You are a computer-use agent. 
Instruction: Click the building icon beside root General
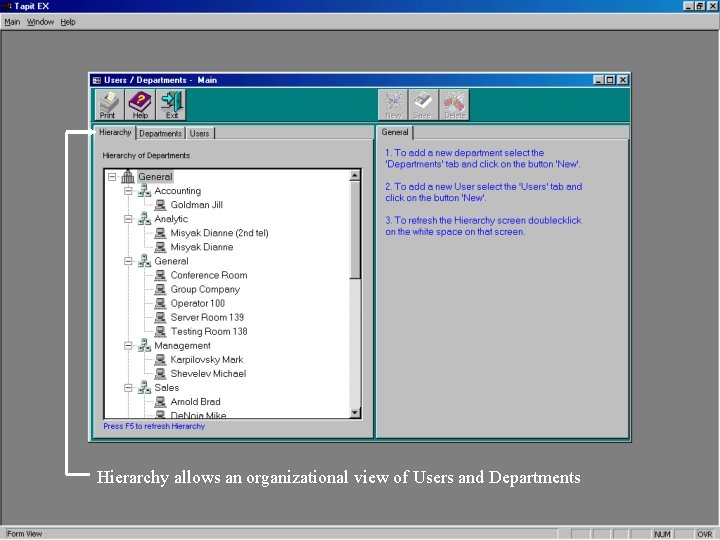pos(128,176)
